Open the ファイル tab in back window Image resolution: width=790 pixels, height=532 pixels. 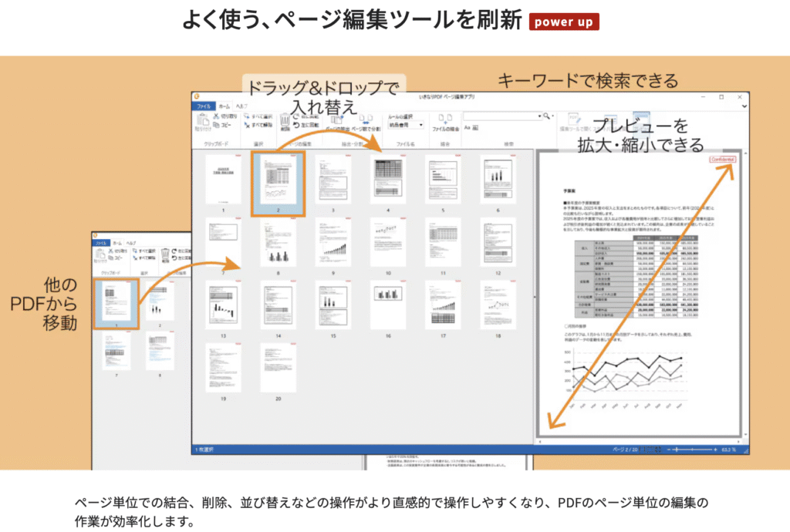tap(101, 243)
